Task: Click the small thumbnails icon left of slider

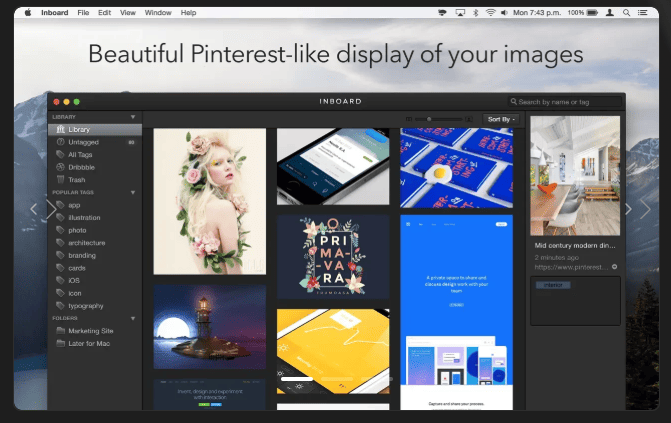Action: pyautogui.click(x=409, y=119)
